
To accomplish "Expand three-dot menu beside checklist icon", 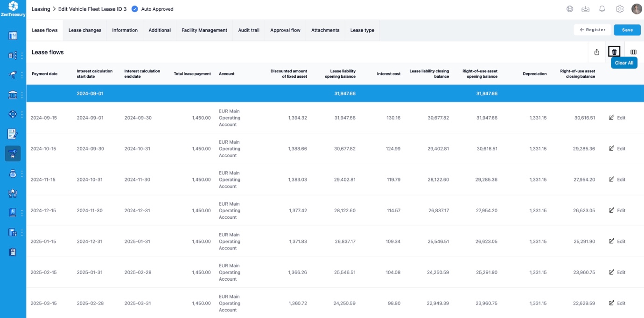I will 21,55.
